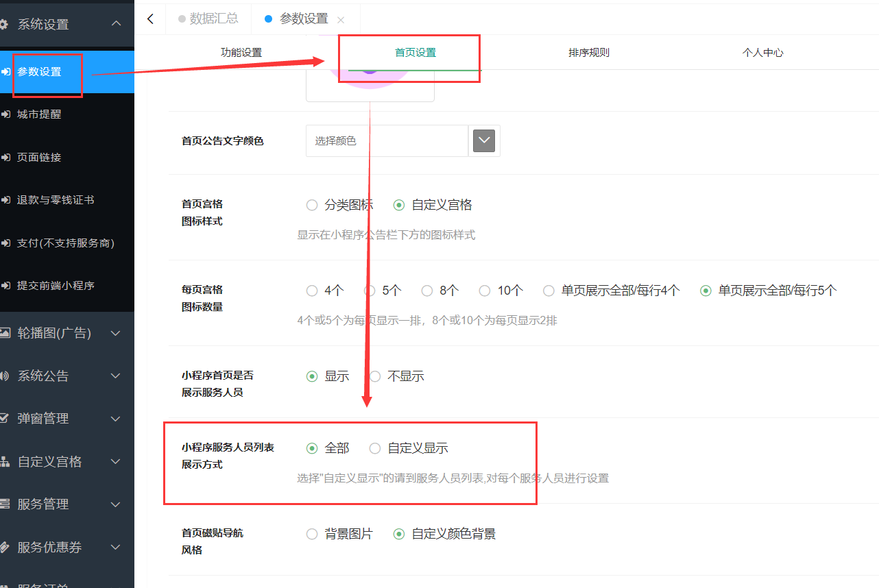Click hint text 显示在小程序公告栏下方的图标样式

tap(386, 235)
